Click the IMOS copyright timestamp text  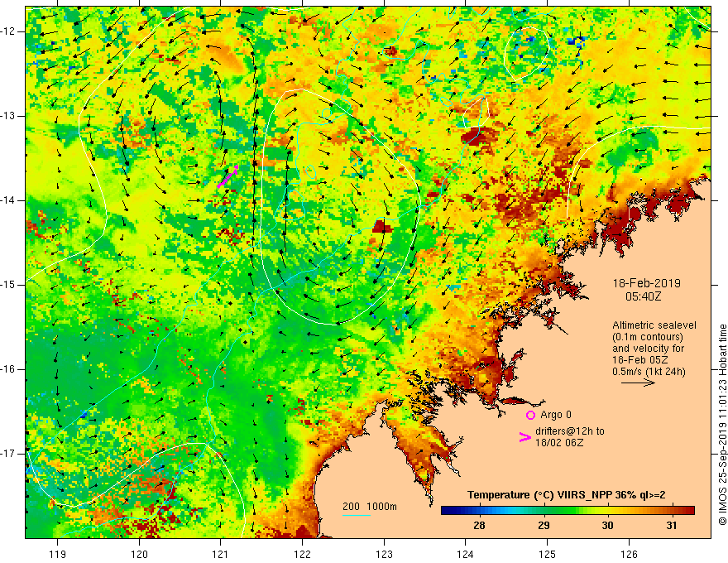pyautogui.click(x=722, y=425)
